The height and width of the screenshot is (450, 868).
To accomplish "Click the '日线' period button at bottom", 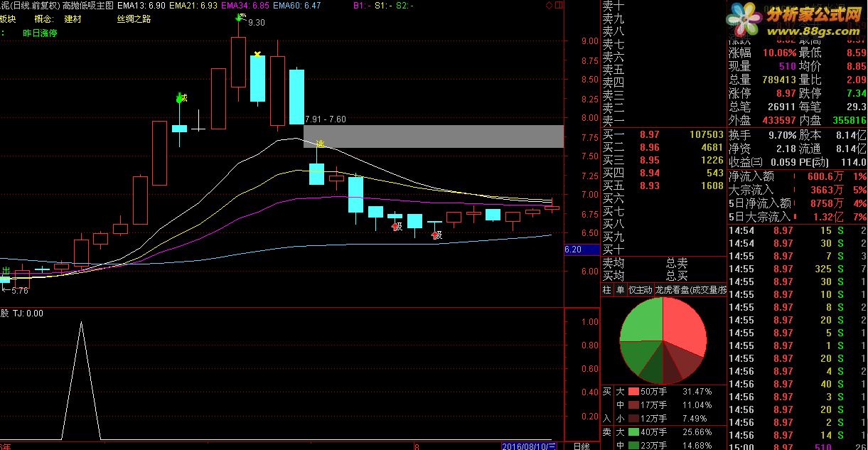I will [x=581, y=446].
